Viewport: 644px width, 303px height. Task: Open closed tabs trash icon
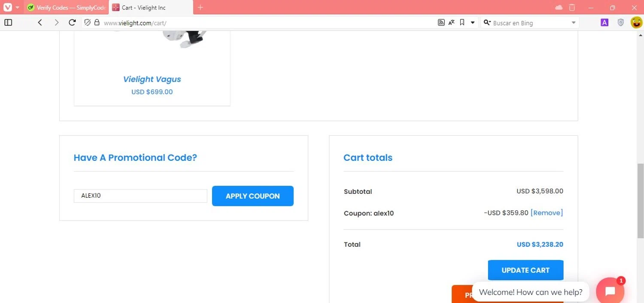pos(572,7)
